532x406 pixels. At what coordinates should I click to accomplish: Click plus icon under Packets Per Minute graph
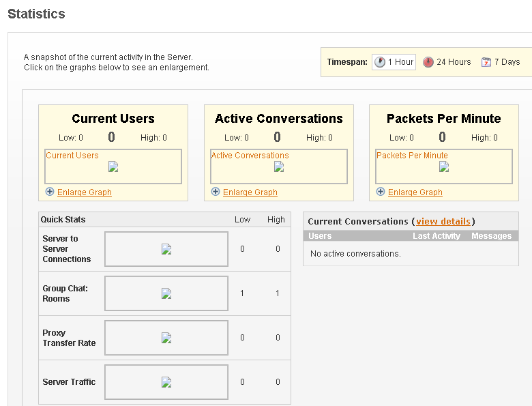(381, 192)
